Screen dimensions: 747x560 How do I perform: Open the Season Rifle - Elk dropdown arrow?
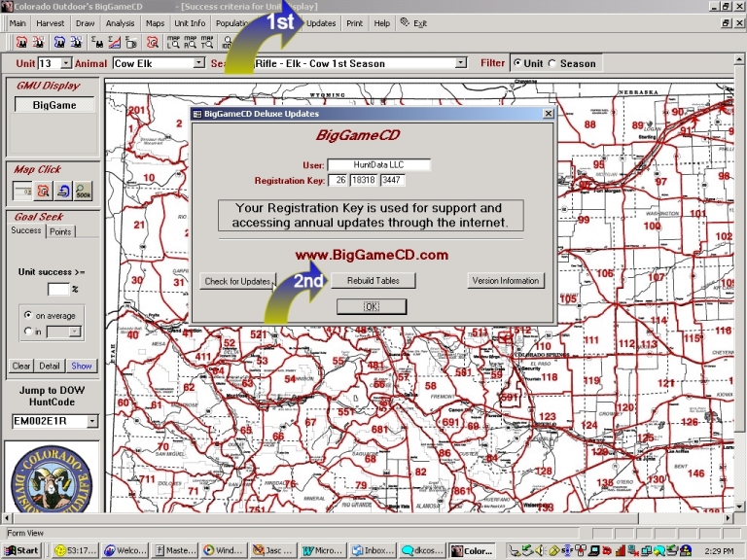coord(460,63)
